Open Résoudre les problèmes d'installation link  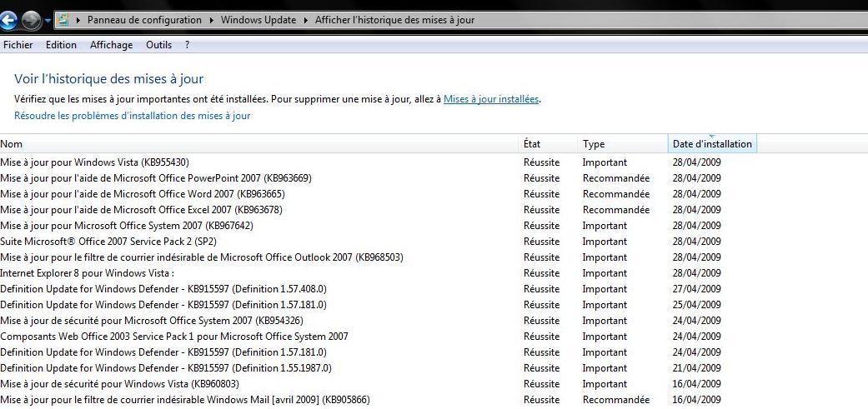point(132,116)
